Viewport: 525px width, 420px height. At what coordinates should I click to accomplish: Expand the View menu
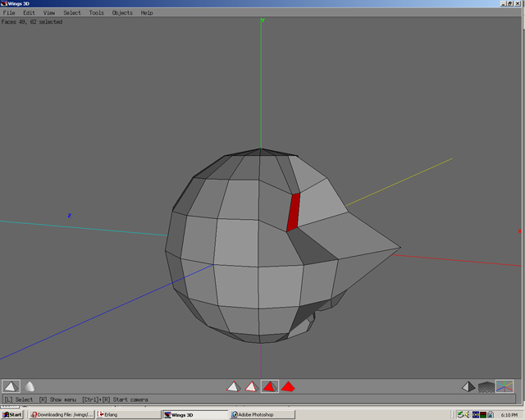(49, 13)
